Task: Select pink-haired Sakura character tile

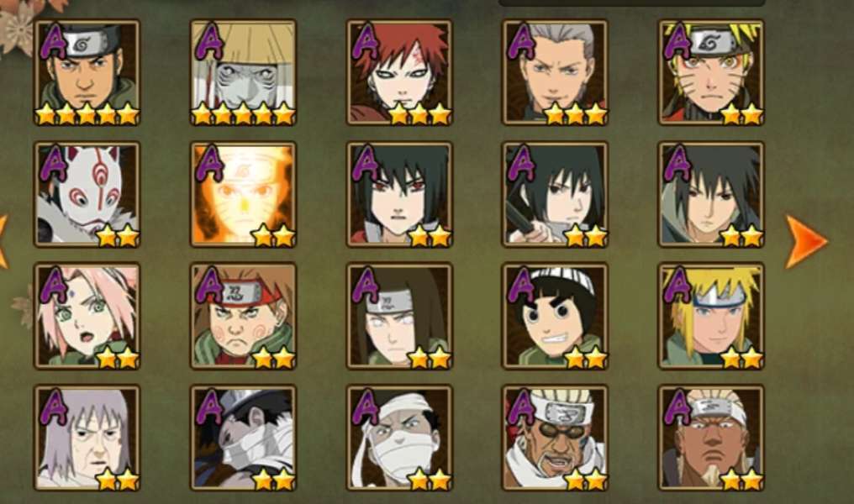Action: pos(87,316)
